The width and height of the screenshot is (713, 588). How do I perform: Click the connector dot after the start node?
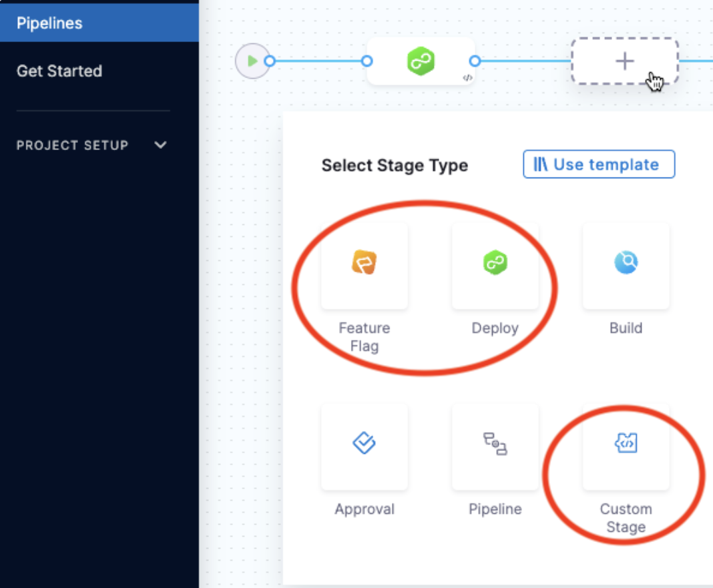(x=270, y=61)
